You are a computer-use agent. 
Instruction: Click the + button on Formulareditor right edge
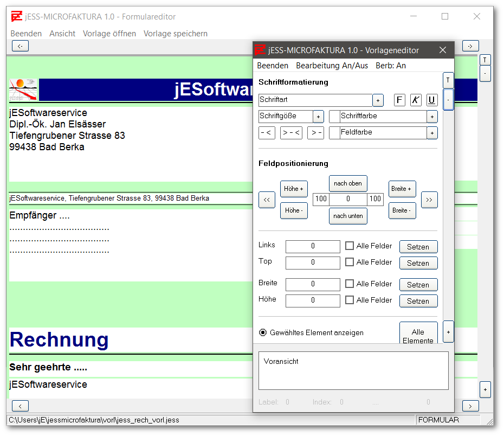coord(485,390)
